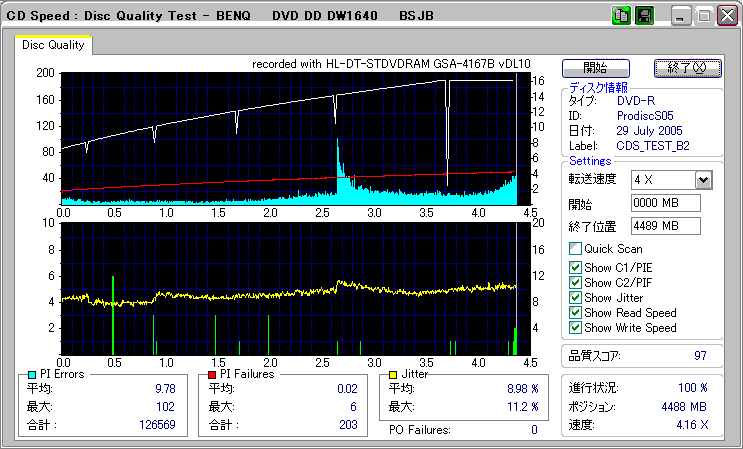Click the copy to clipboard icon
The height and width of the screenshot is (449, 743).
[x=621, y=16]
